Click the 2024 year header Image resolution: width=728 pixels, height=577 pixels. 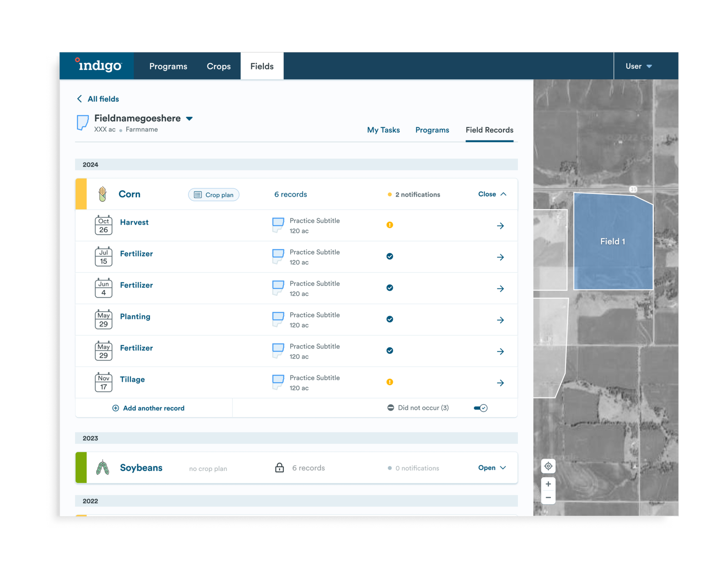pyautogui.click(x=296, y=165)
